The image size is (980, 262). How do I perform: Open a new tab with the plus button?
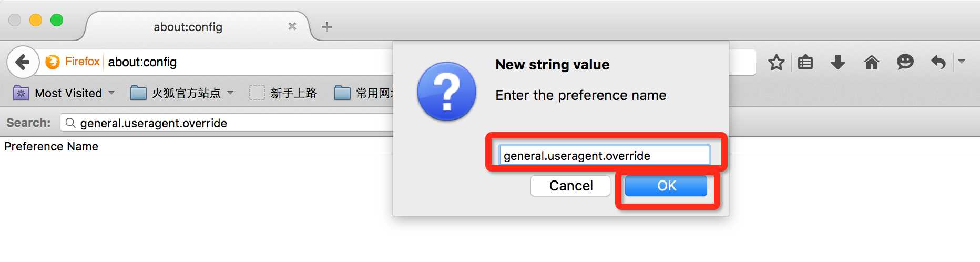click(x=326, y=27)
